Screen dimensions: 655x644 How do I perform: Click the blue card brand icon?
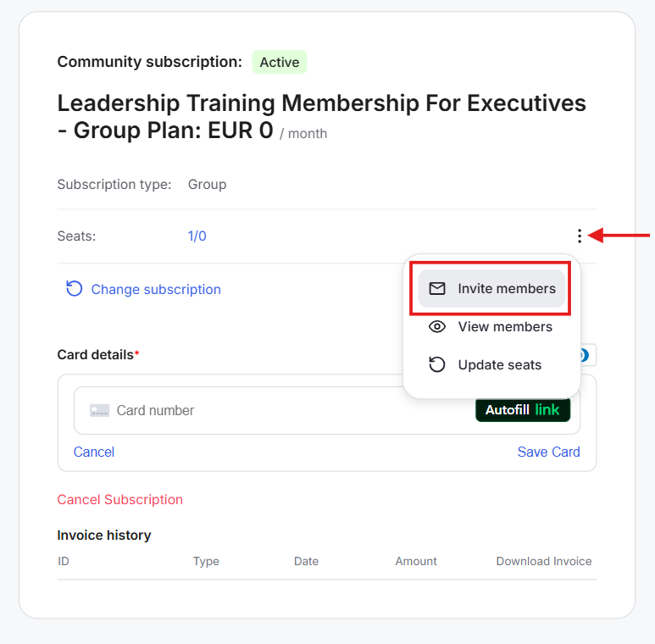click(587, 355)
